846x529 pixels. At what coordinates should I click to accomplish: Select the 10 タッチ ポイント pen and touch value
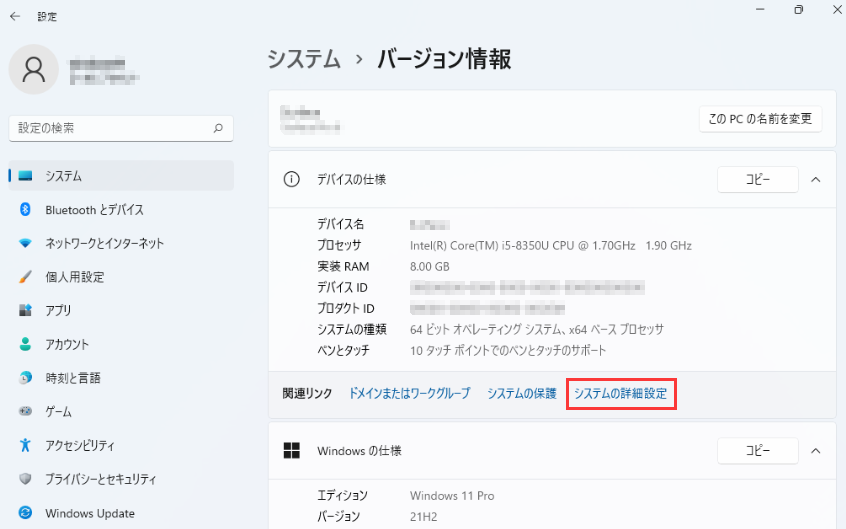pyautogui.click(x=508, y=350)
